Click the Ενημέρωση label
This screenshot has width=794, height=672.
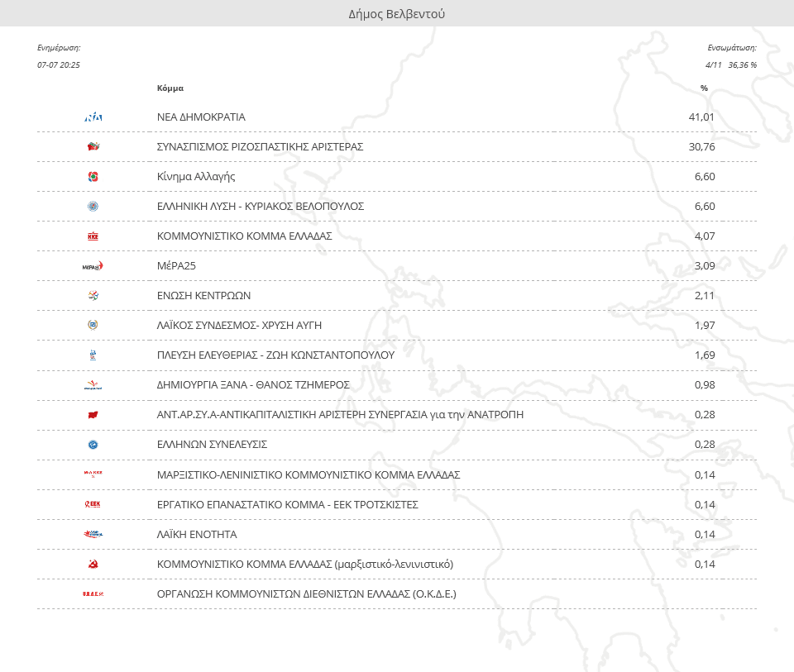tap(59, 48)
